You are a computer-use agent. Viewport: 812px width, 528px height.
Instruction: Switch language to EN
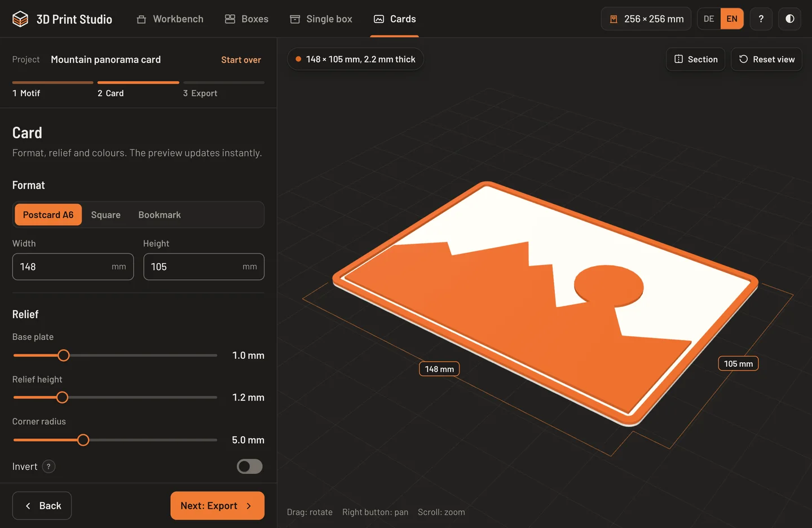coord(732,19)
